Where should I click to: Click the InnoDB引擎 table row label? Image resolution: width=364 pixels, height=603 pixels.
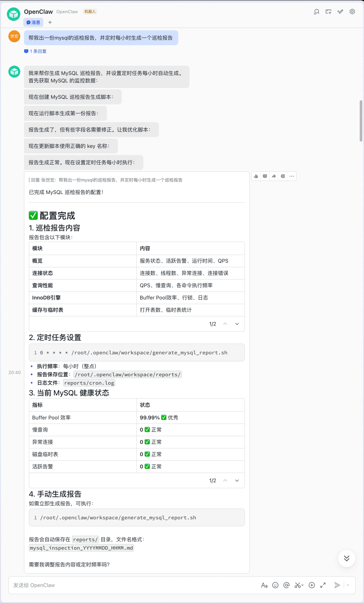[x=47, y=298]
